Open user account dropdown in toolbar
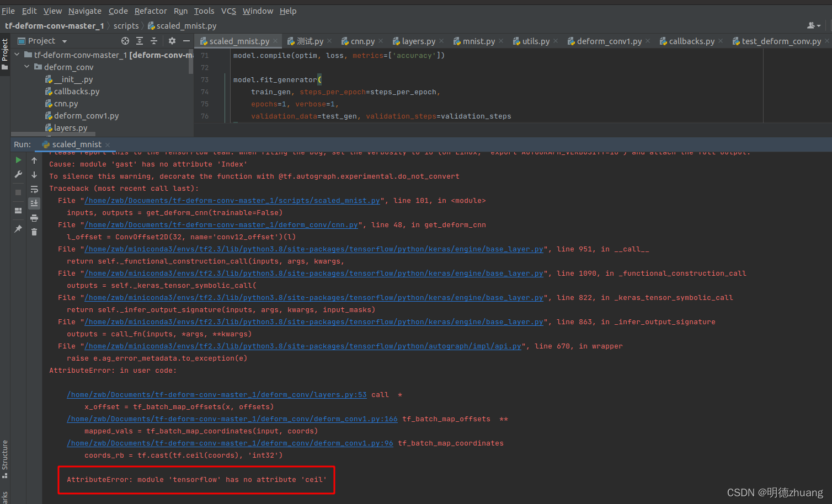Image resolution: width=832 pixels, height=504 pixels. (x=814, y=25)
